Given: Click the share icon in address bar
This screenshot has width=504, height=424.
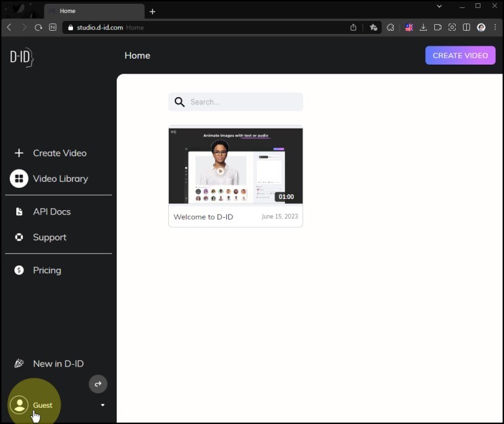Looking at the screenshot, I should [353, 27].
